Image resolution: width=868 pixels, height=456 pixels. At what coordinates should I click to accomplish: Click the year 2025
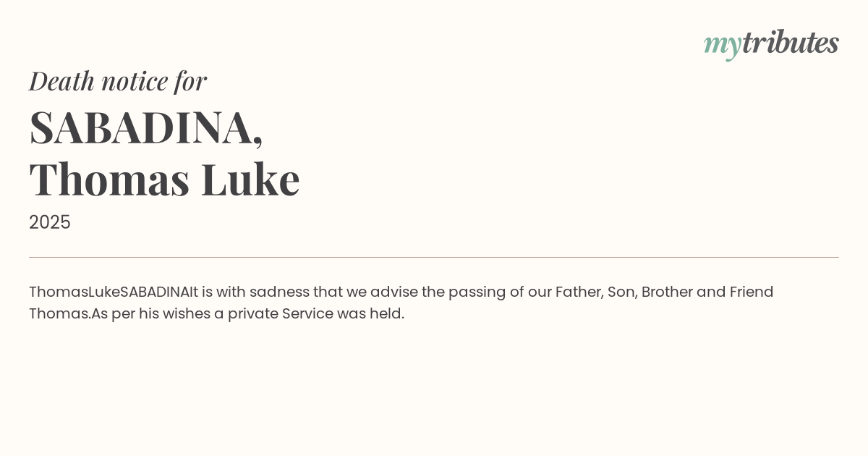point(50,222)
